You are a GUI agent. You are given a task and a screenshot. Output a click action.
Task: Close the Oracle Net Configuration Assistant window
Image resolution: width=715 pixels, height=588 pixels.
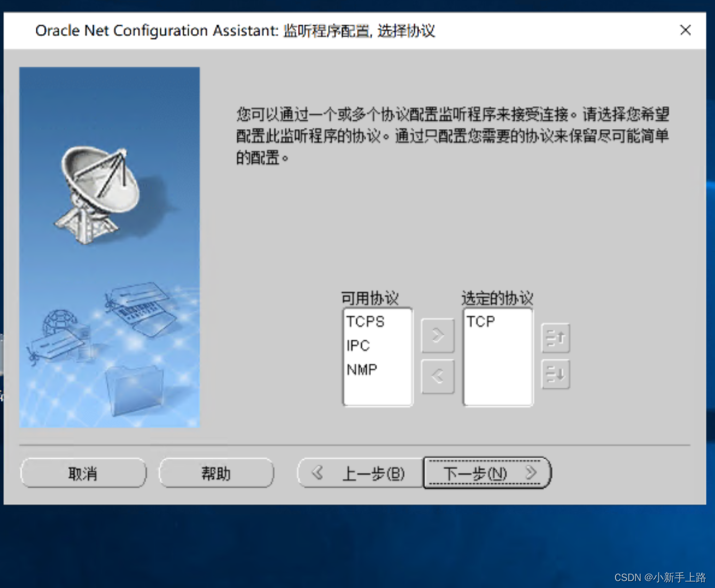click(686, 30)
